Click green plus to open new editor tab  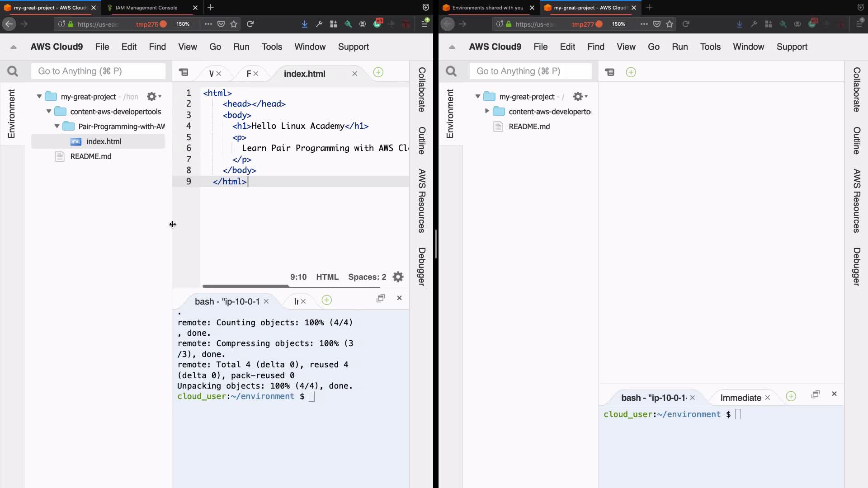point(378,72)
